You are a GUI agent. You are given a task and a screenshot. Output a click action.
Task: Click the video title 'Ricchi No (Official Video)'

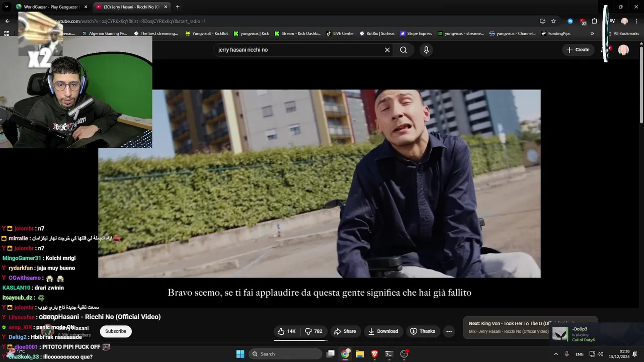coord(123,317)
